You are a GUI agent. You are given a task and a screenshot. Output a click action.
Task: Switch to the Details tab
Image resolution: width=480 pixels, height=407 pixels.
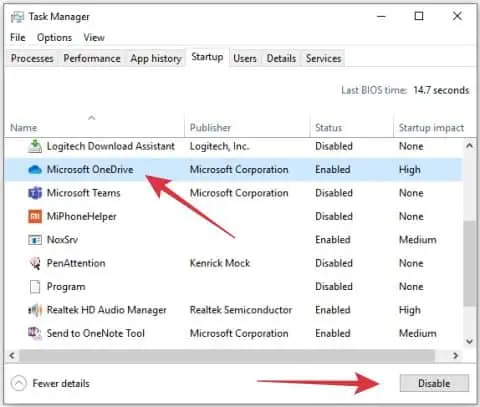[x=281, y=59]
